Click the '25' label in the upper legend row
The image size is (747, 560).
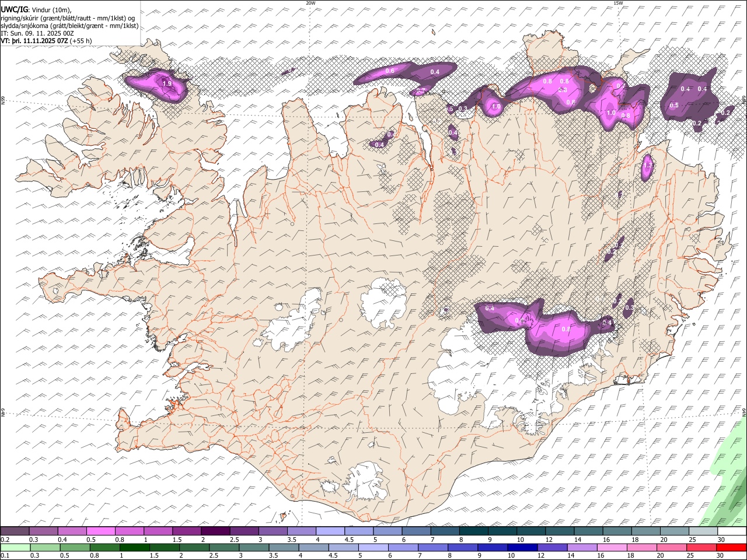point(692,540)
